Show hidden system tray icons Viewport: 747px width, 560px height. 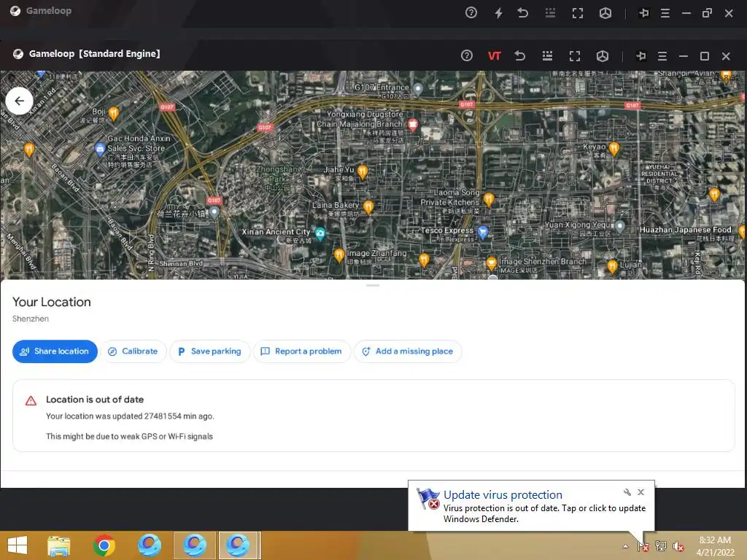[x=625, y=546]
